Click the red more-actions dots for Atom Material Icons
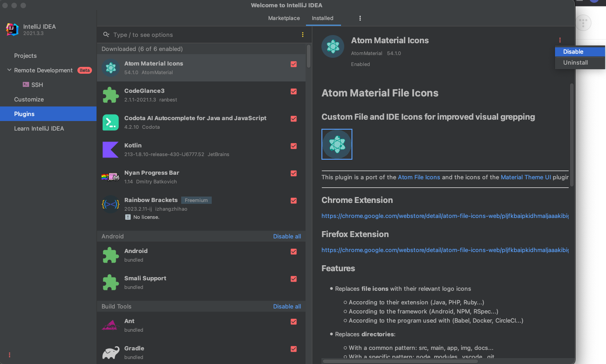The image size is (606, 364). (560, 40)
